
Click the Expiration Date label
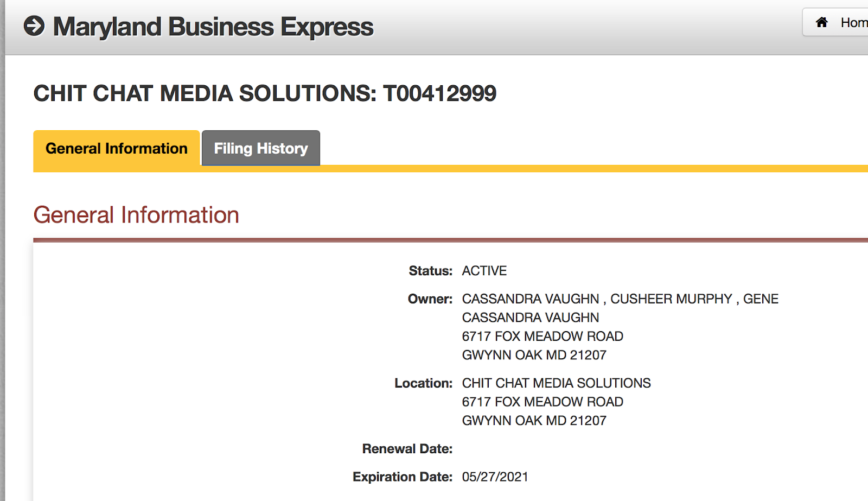[402, 477]
